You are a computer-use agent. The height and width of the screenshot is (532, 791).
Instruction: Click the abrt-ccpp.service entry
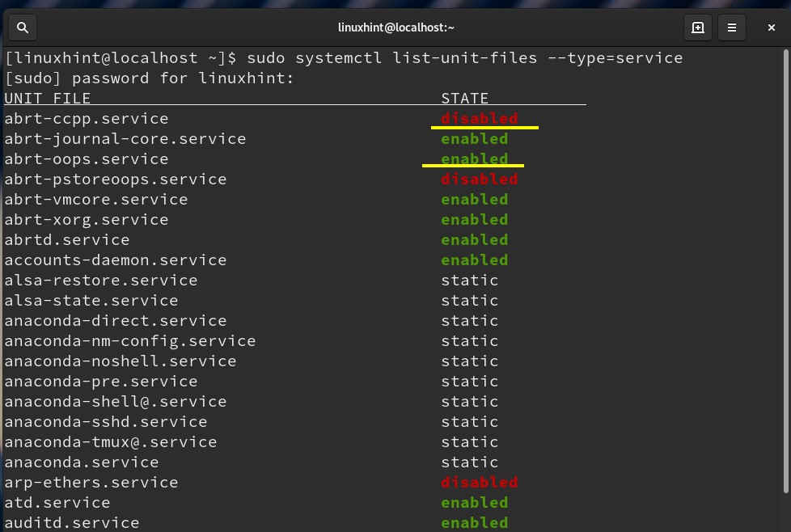[87, 119]
